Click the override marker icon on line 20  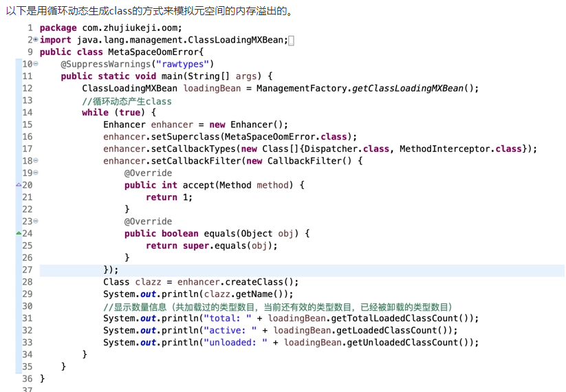tap(19, 185)
